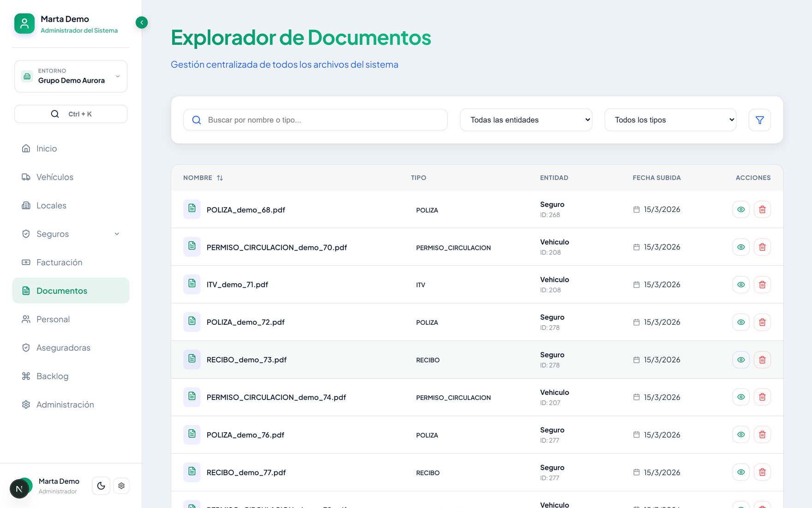Delete RECIBO_demo_73.pdf using the trash icon
This screenshot has height=508, width=812.
762,360
